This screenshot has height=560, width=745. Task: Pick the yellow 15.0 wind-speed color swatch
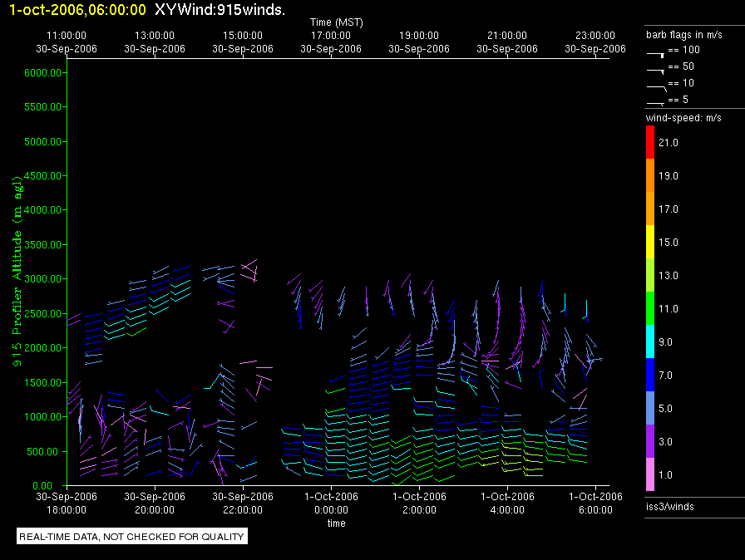point(650,242)
